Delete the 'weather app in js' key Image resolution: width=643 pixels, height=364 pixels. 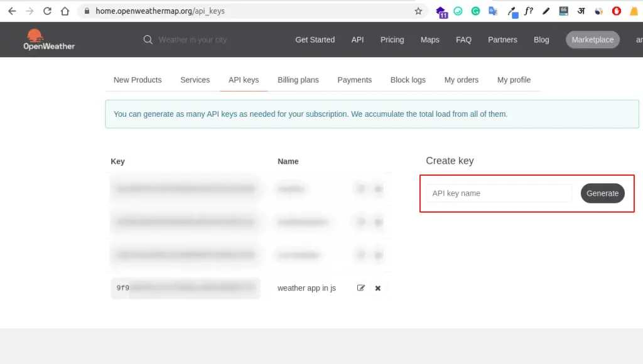click(x=377, y=288)
